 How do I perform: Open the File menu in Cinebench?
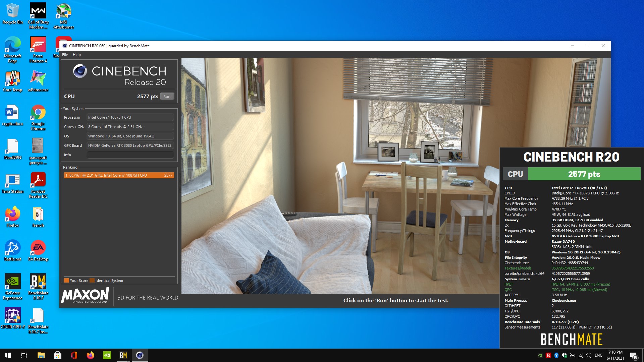point(65,55)
